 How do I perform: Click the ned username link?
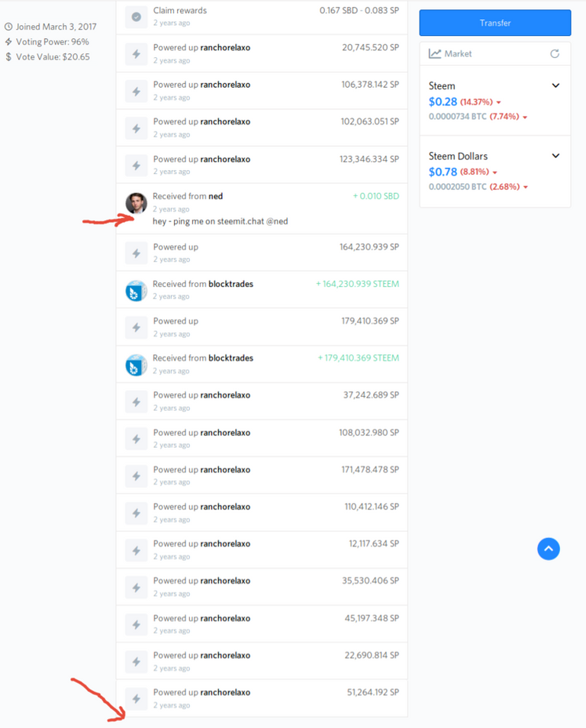click(x=215, y=196)
